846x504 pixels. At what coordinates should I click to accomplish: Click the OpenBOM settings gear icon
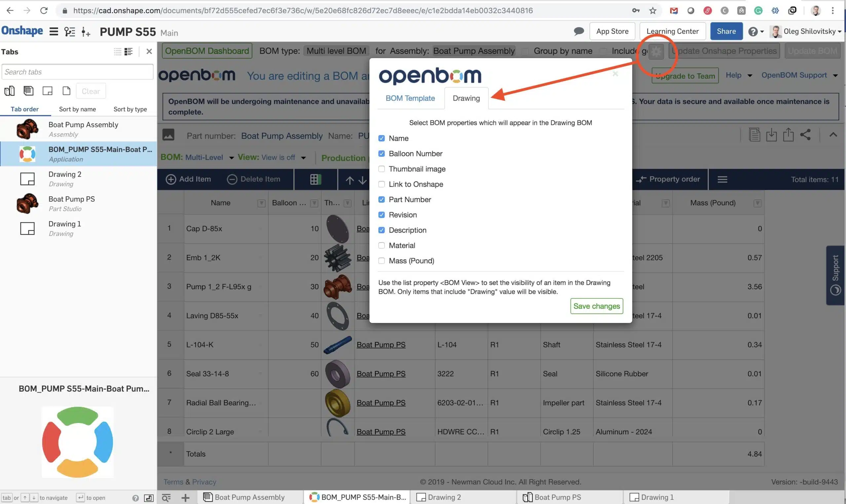pos(656,51)
